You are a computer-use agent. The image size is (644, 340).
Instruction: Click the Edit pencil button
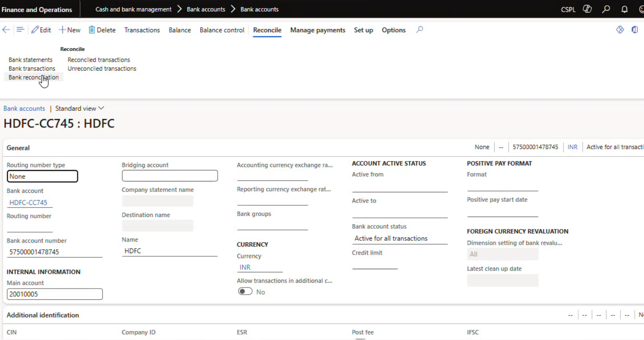point(41,30)
